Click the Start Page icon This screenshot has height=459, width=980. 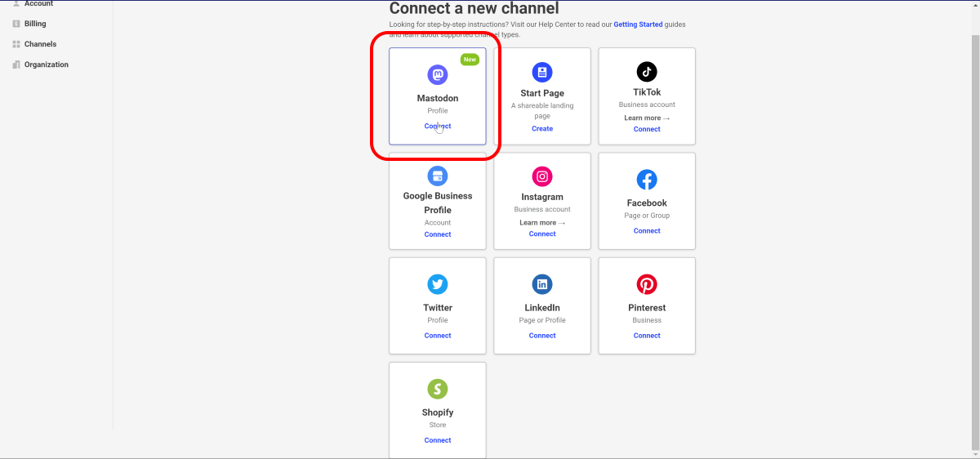click(x=542, y=72)
